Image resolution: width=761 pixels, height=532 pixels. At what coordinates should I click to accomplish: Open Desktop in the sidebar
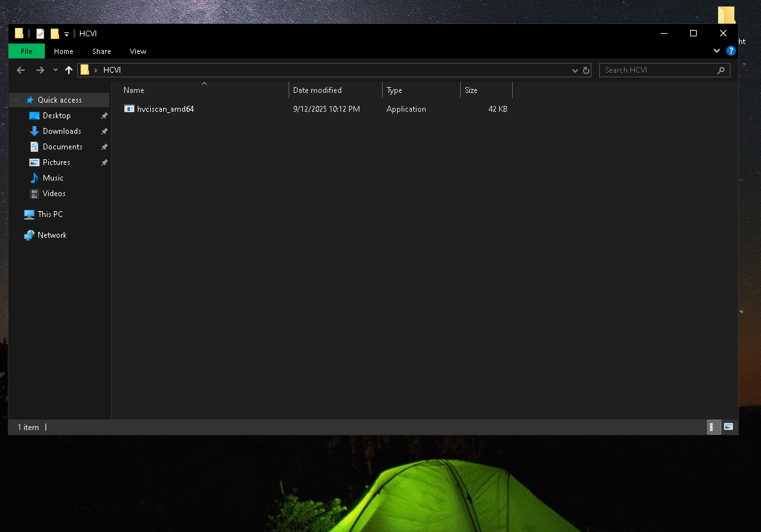pyautogui.click(x=57, y=116)
